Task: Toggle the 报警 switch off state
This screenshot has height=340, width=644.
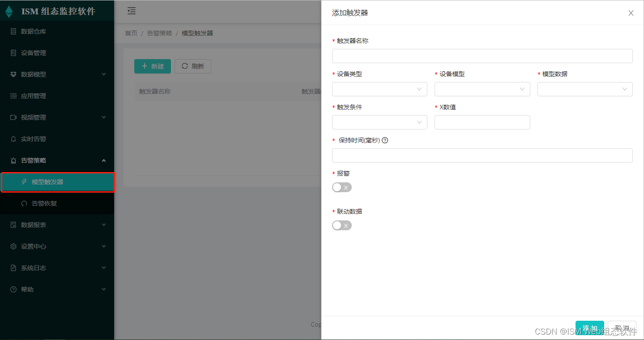Action: click(x=341, y=187)
